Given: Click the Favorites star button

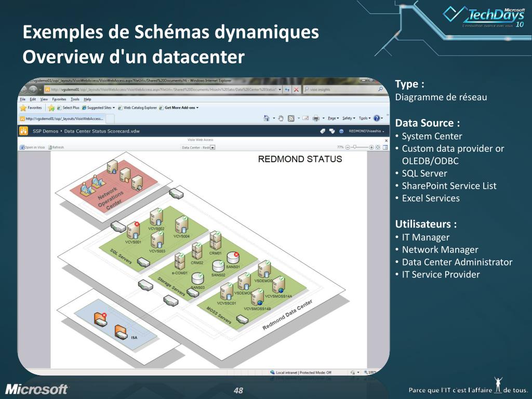Looking at the screenshot, I should [31, 108].
